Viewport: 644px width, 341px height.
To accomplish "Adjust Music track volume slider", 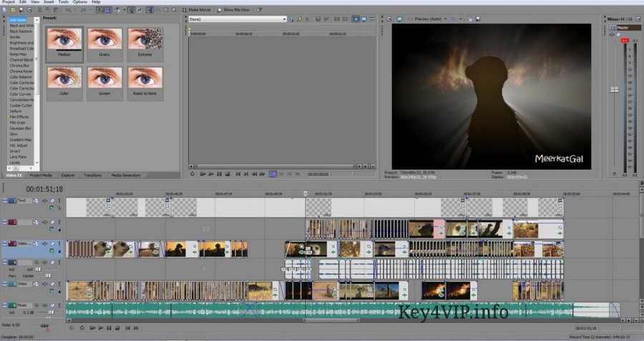I will pyautogui.click(x=52, y=312).
